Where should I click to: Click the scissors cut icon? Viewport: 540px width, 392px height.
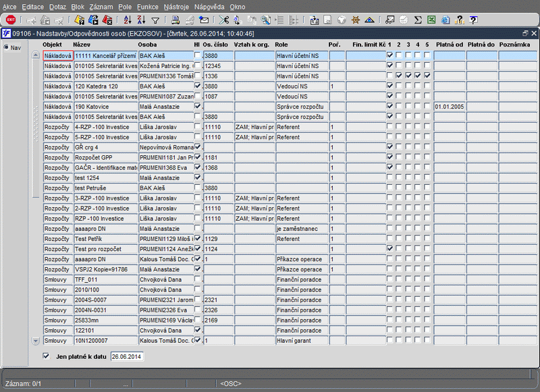point(224,20)
